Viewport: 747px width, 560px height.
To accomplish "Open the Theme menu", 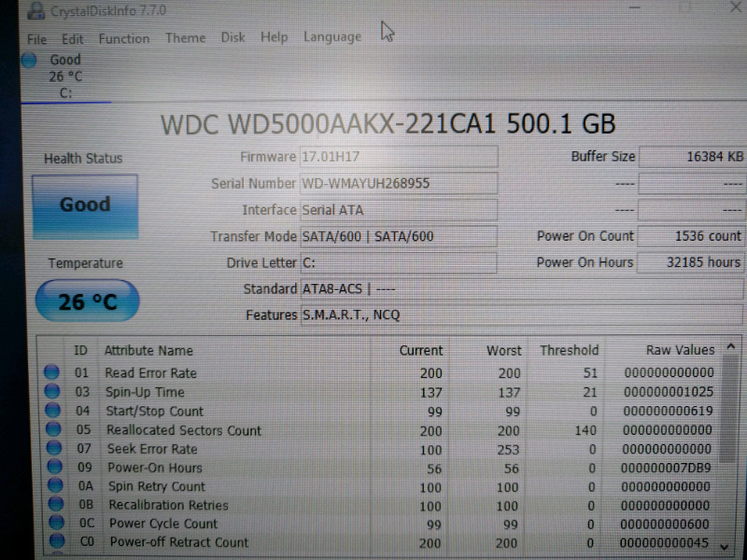I will 185,38.
